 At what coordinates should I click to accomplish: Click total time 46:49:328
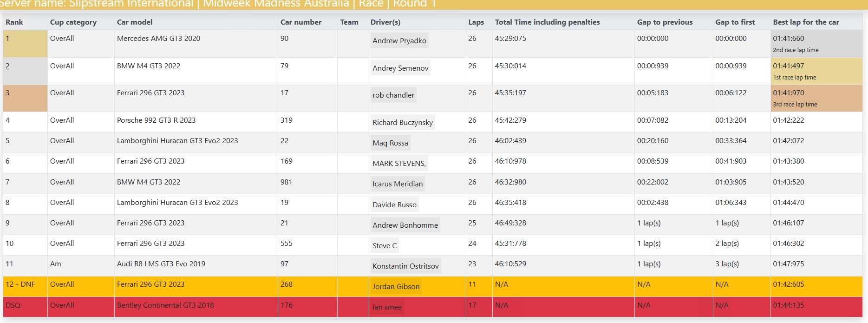pyautogui.click(x=510, y=223)
